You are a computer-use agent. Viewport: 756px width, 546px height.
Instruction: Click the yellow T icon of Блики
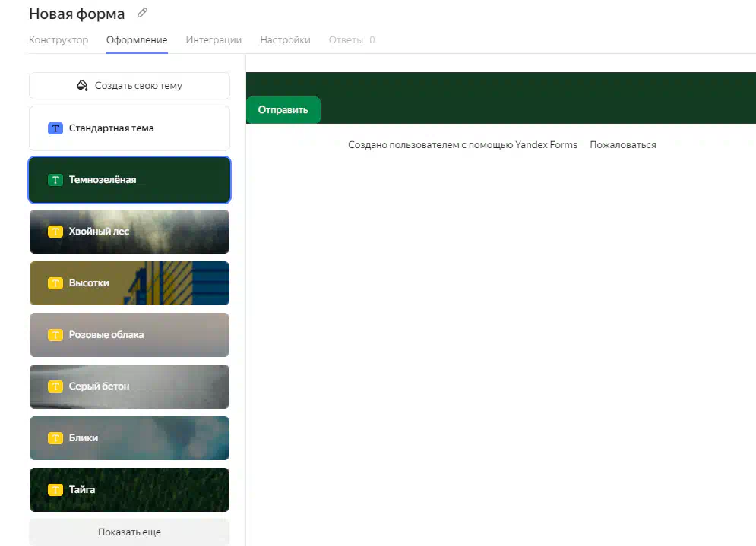[x=55, y=437]
